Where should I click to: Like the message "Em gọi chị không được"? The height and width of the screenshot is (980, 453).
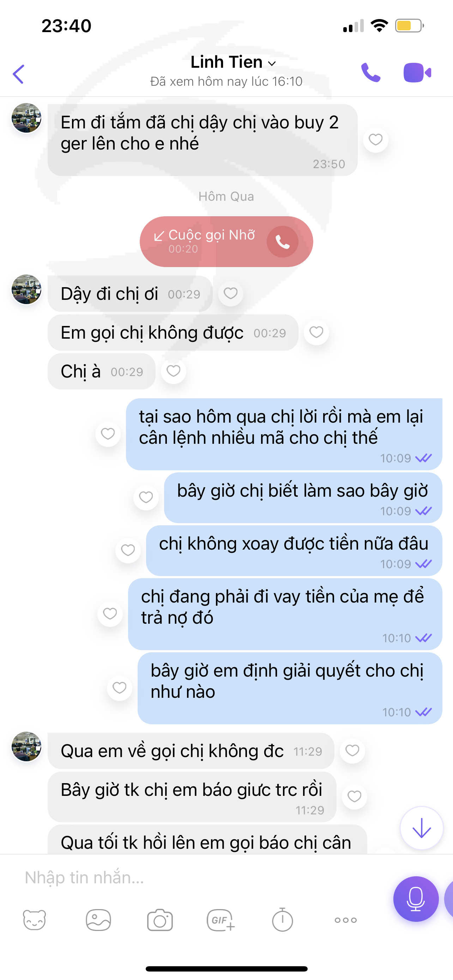click(x=316, y=332)
